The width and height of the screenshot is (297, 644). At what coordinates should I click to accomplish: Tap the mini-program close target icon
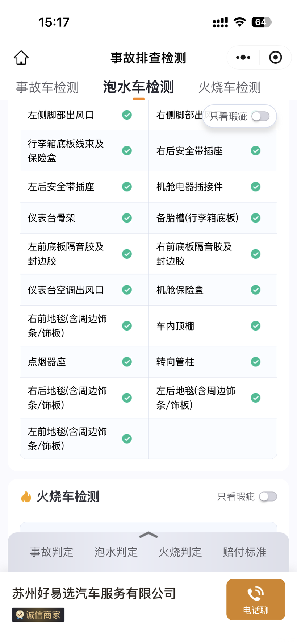275,58
